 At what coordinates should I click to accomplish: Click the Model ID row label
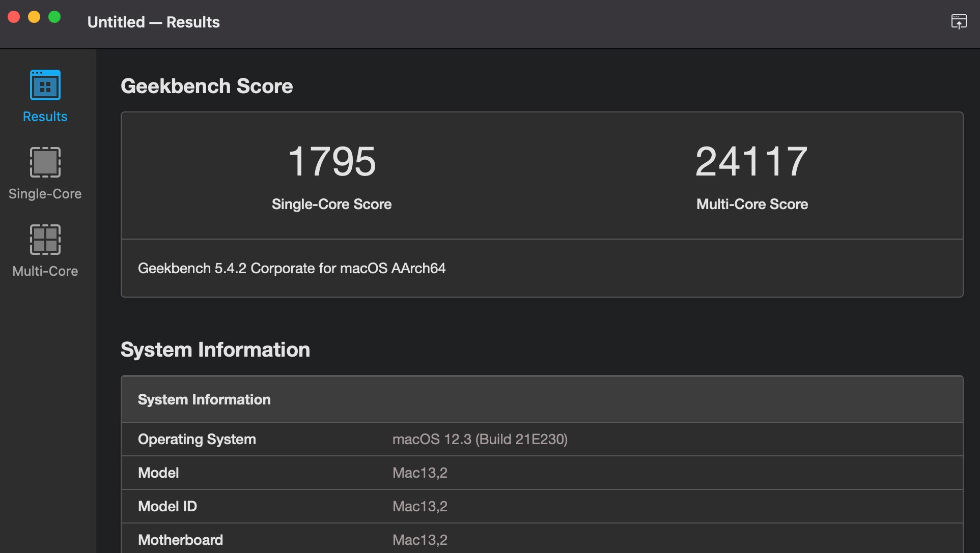[167, 506]
